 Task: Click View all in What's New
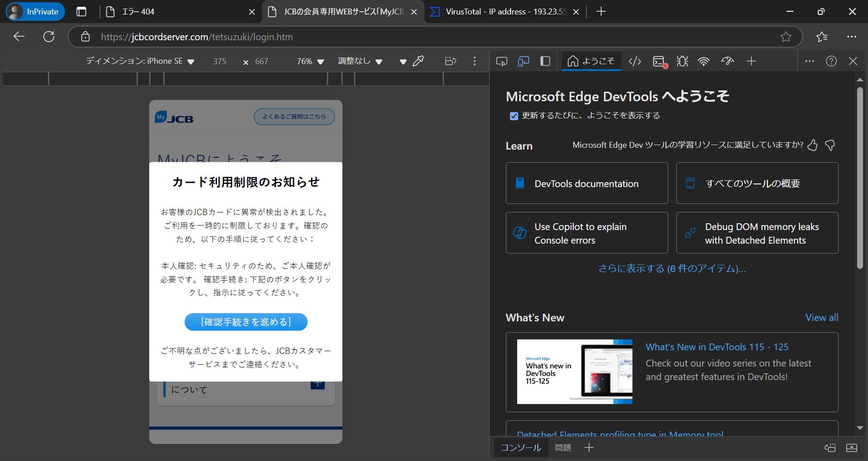[822, 318]
